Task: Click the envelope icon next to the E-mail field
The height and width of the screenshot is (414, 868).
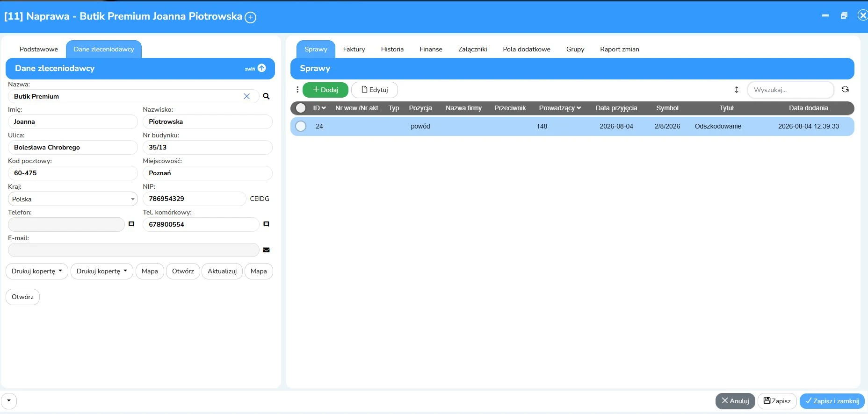Action: coord(266,250)
